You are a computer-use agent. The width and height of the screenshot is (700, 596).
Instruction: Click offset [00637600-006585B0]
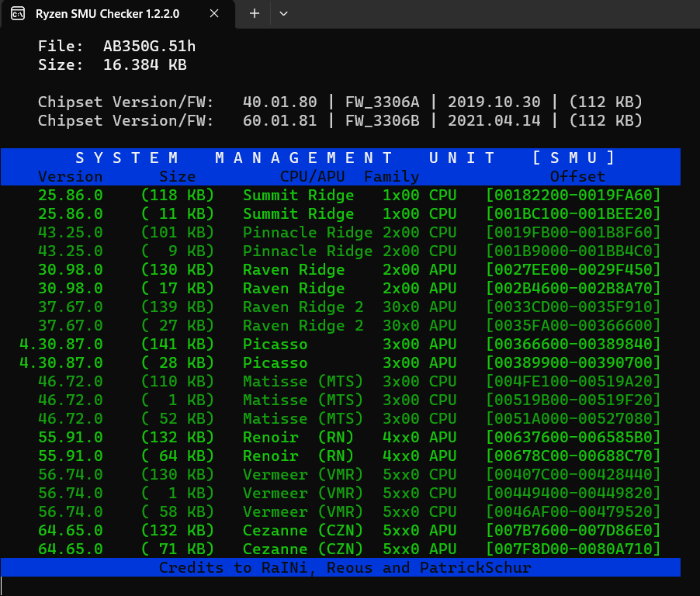pos(574,437)
